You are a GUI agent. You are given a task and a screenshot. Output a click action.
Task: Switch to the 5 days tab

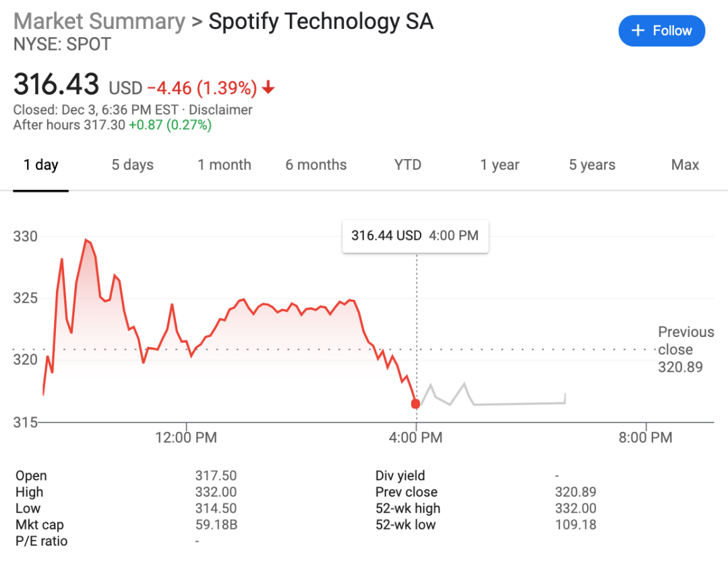tap(133, 165)
